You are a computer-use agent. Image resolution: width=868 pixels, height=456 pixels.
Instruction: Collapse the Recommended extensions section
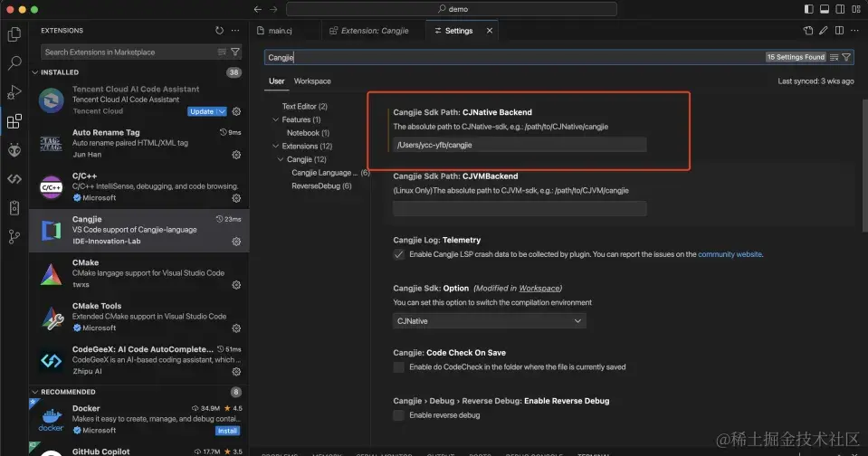[x=35, y=392]
